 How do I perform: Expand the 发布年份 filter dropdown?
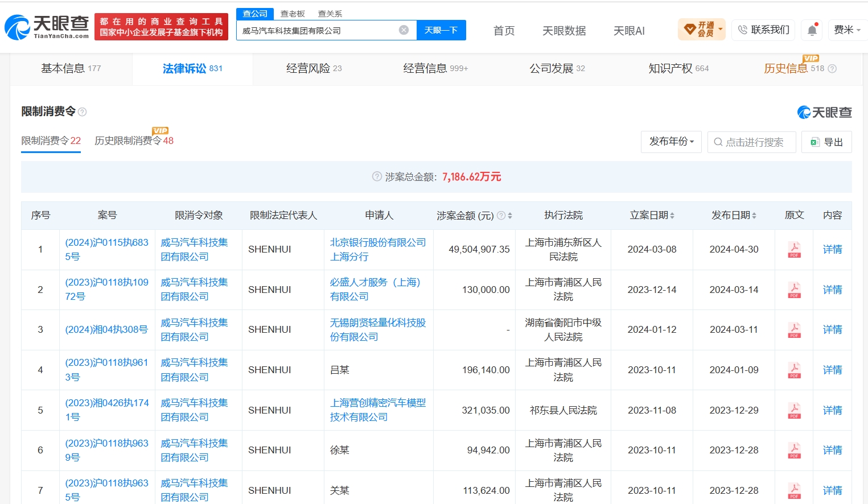(x=671, y=142)
